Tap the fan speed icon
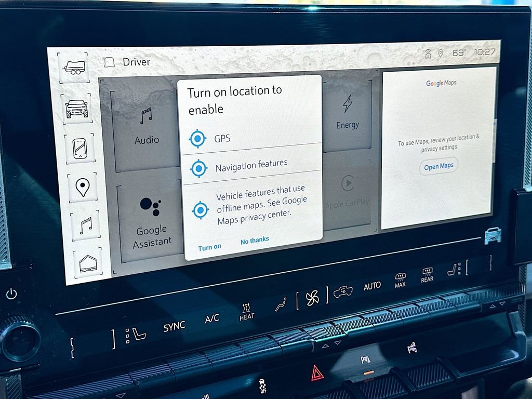Screen dimensions: 532x399 (312, 298)
